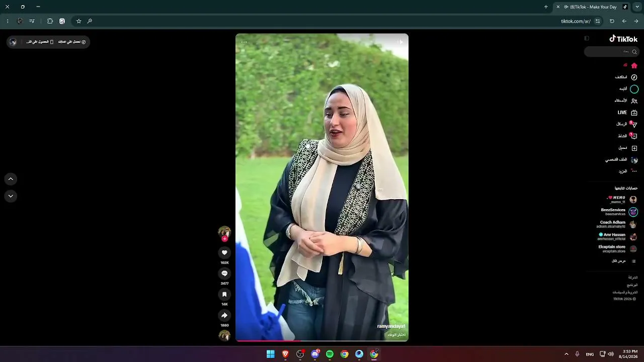Open the Profile item in the sidebar
This screenshot has height=362, width=644.
621,160
